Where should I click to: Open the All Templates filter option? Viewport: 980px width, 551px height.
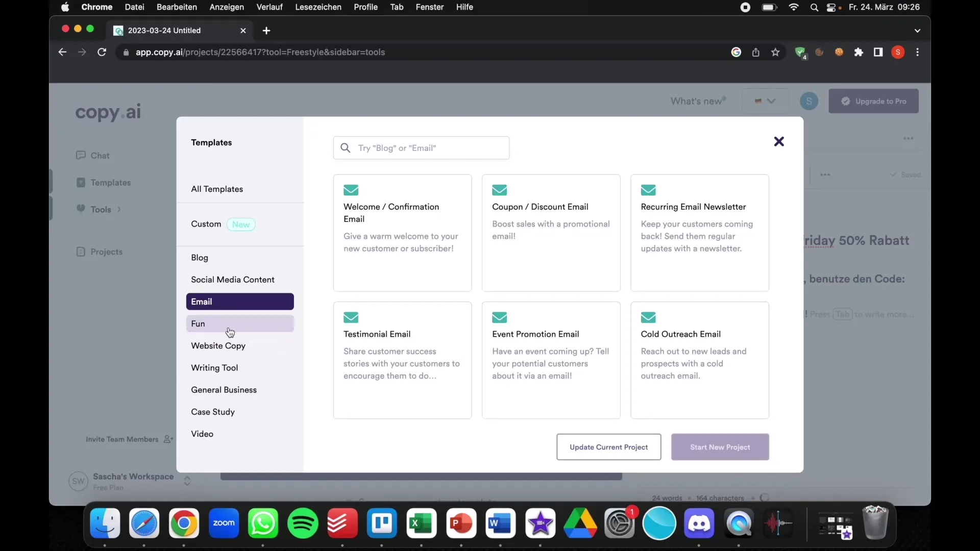tap(217, 188)
